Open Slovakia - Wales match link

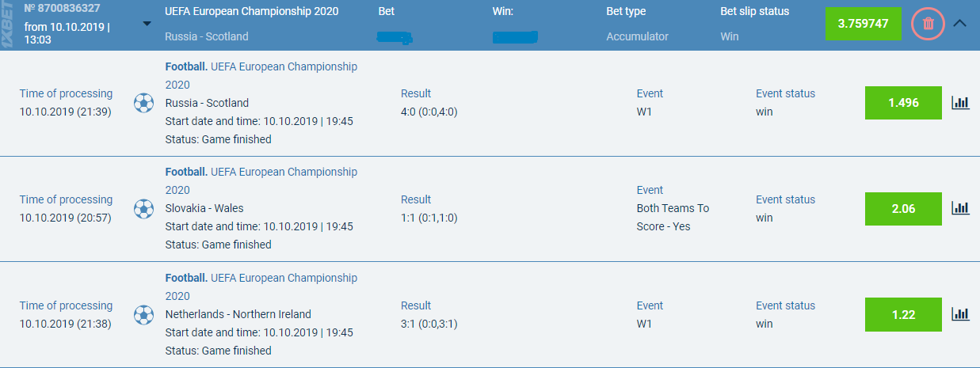pos(204,208)
